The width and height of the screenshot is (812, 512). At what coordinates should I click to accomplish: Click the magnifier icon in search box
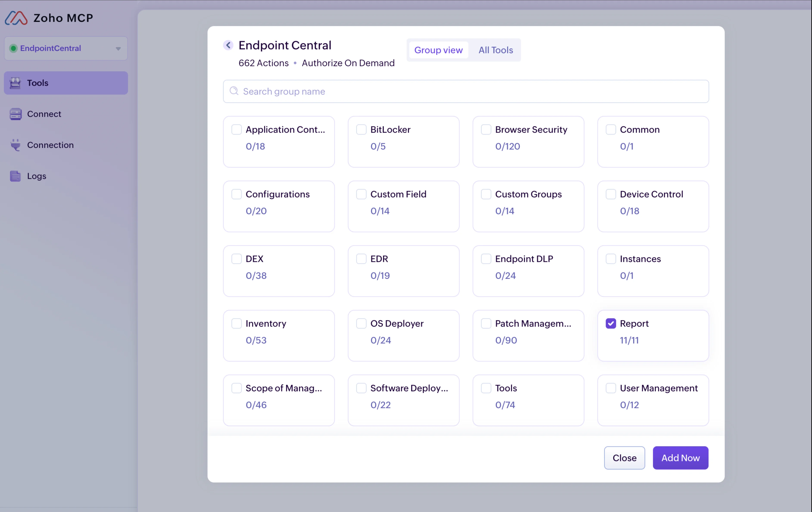coord(234,91)
